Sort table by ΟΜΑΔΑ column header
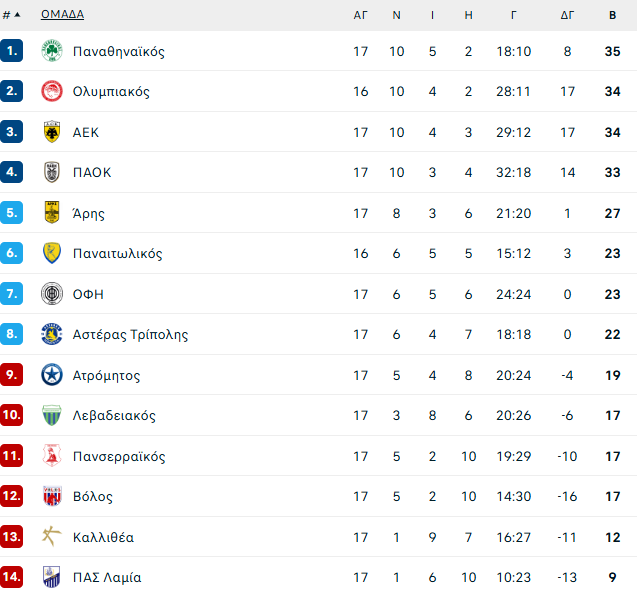Viewport: 637px width, 596px height. (63, 15)
